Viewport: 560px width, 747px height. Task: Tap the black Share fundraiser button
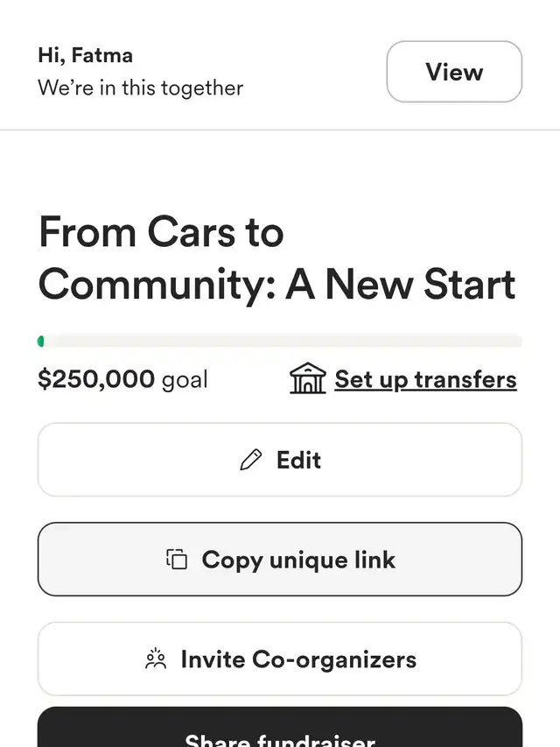[280, 728]
